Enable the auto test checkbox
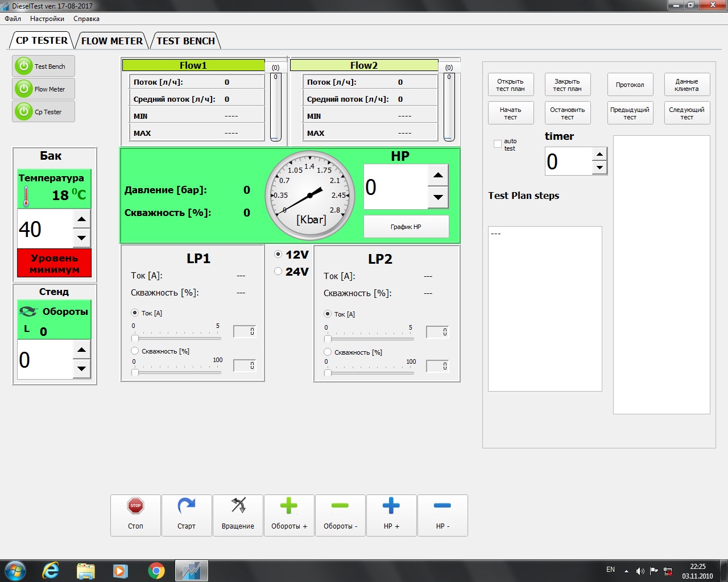Viewport: 728px width, 582px height. 498,144
